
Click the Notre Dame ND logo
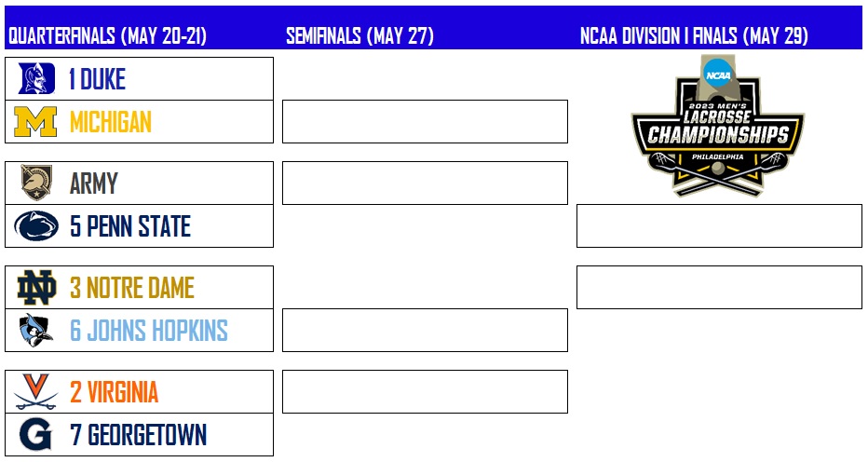click(37, 288)
